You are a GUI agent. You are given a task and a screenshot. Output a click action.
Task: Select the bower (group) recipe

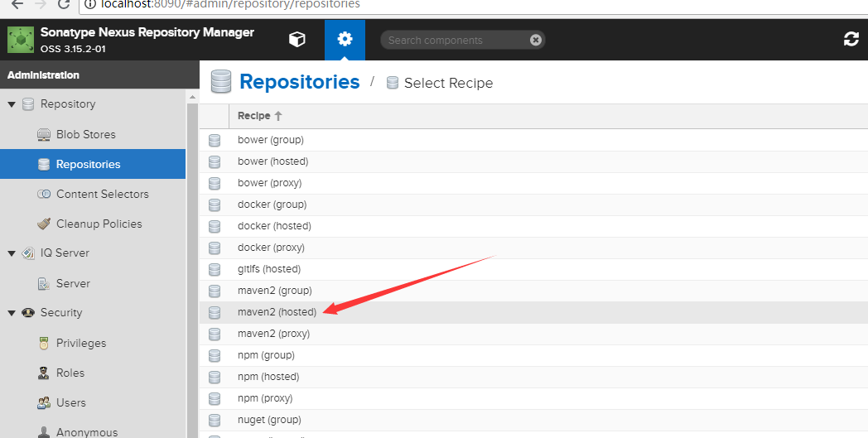tap(533, 140)
